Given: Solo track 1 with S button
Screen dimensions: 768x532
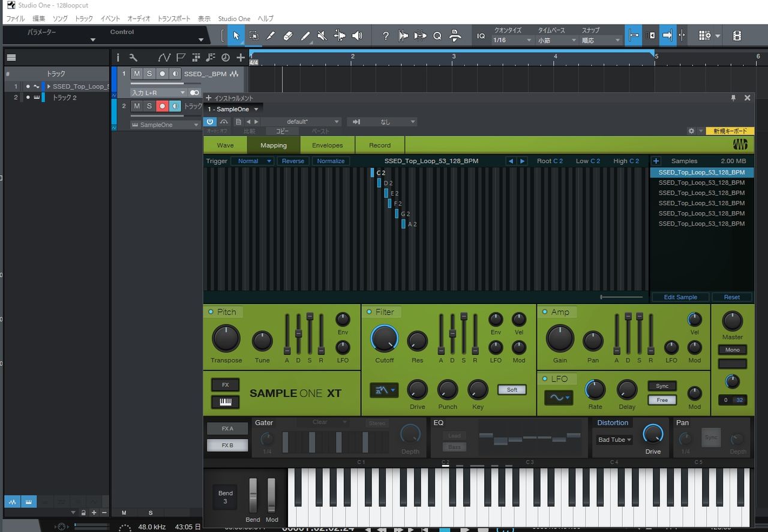Looking at the screenshot, I should pyautogui.click(x=149, y=74).
